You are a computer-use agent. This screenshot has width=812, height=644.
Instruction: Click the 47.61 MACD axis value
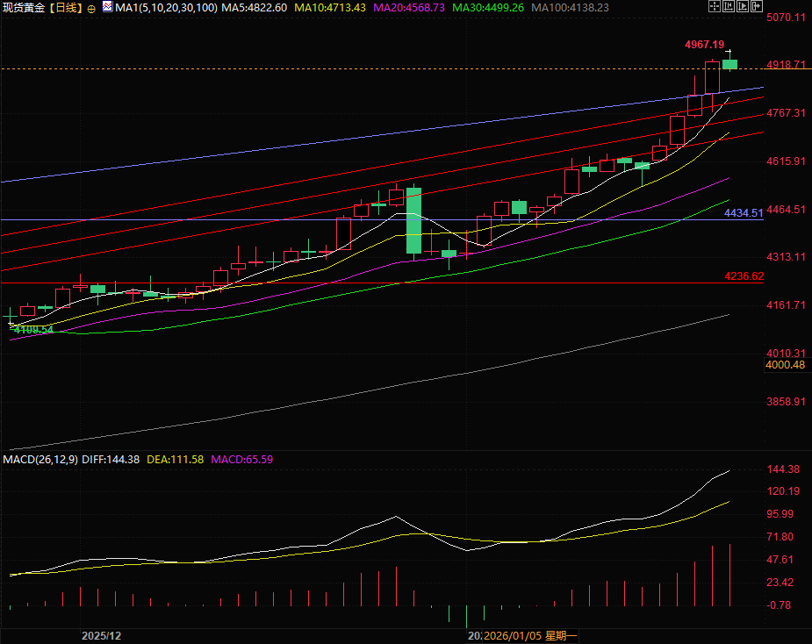click(780, 559)
